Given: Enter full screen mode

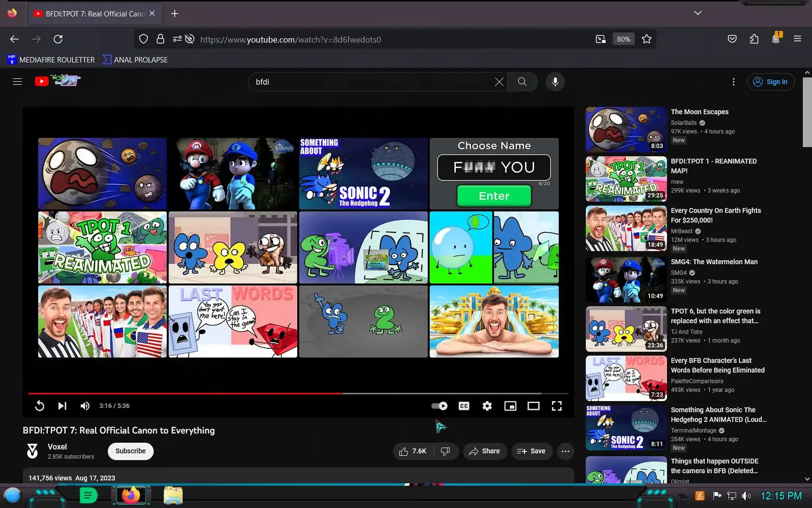Looking at the screenshot, I should [x=557, y=406].
